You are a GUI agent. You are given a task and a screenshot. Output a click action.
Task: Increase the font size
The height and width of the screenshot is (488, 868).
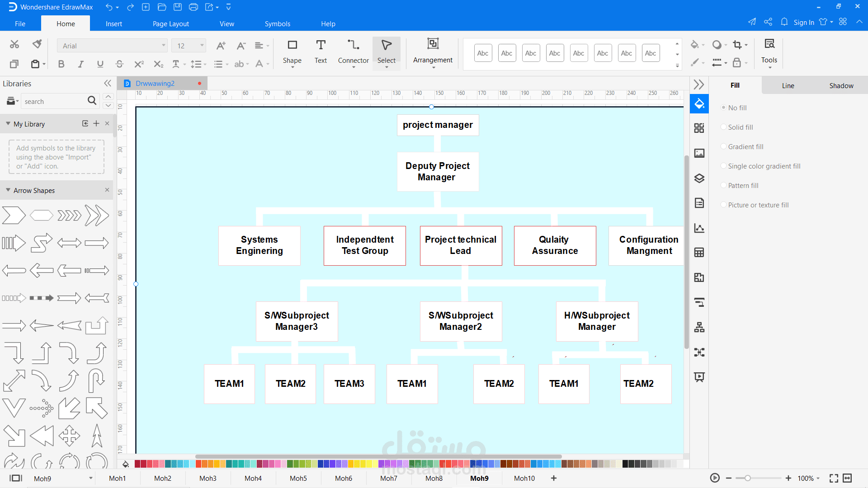pos(221,46)
